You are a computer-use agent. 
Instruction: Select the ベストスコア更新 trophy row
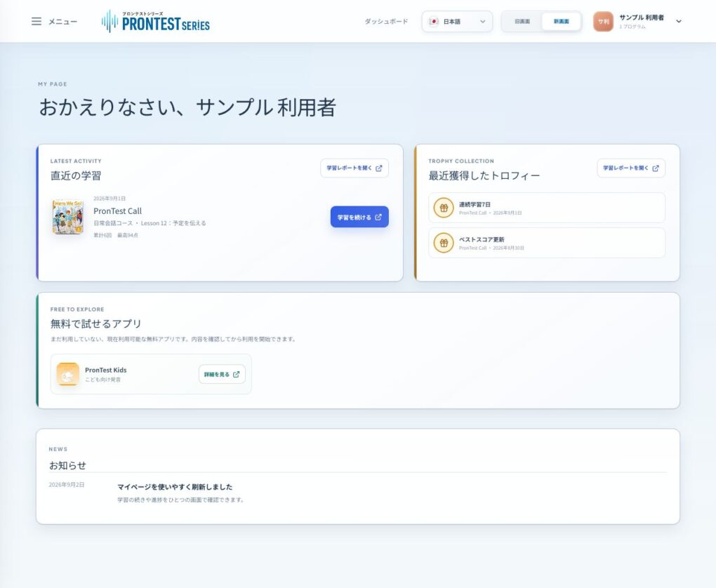547,243
